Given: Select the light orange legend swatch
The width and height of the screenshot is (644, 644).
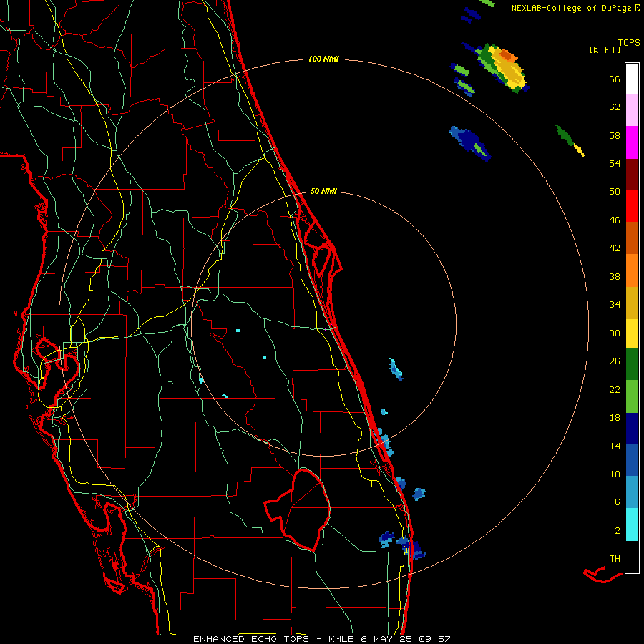Looking at the screenshot, I should click(632, 270).
